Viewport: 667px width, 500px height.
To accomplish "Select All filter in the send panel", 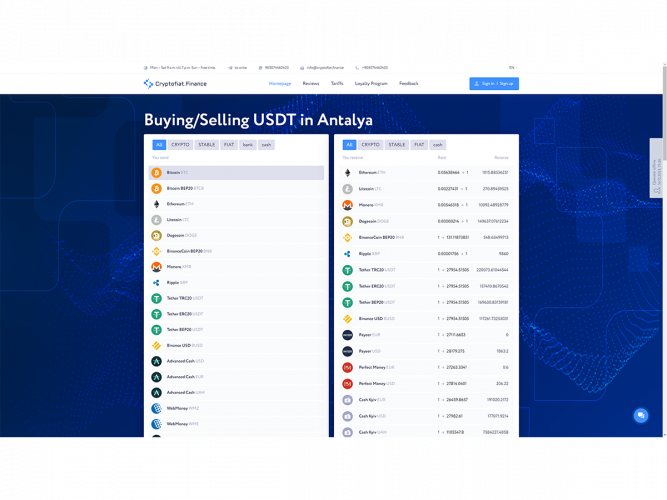I will point(159,145).
